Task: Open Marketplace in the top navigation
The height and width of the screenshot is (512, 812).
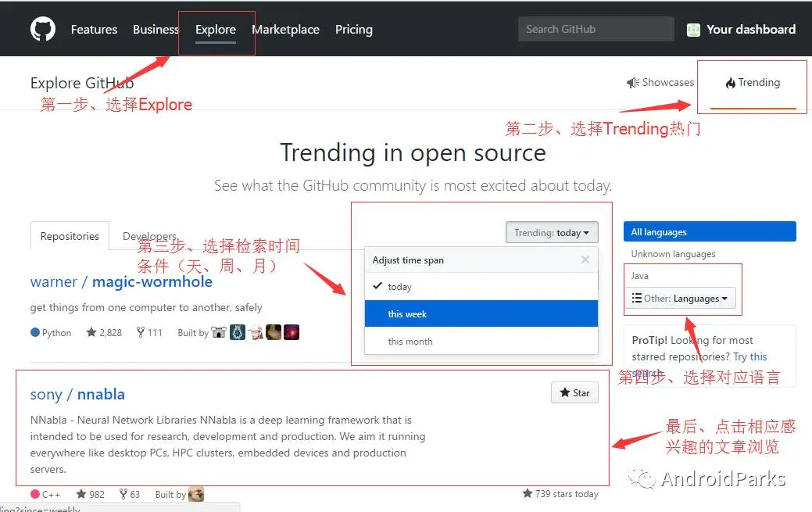Action: (286, 30)
